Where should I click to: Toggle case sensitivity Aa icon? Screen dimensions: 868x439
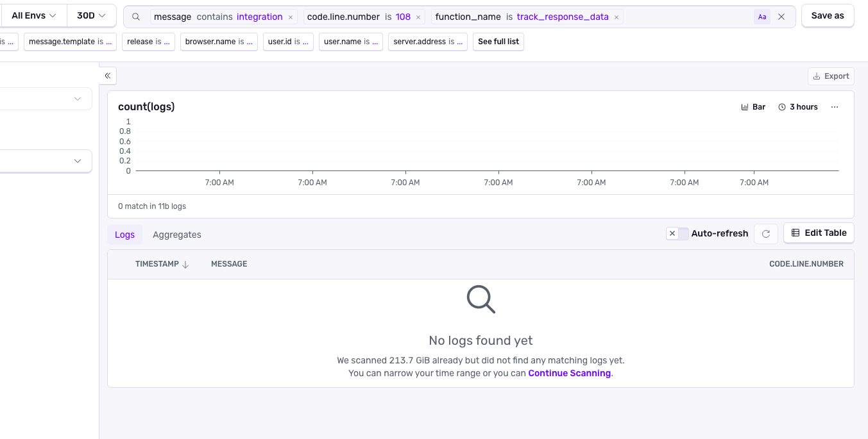point(762,17)
